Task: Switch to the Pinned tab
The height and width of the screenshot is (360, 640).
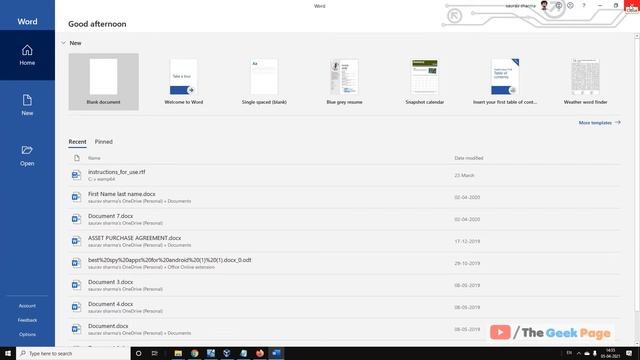Action: pos(104,142)
